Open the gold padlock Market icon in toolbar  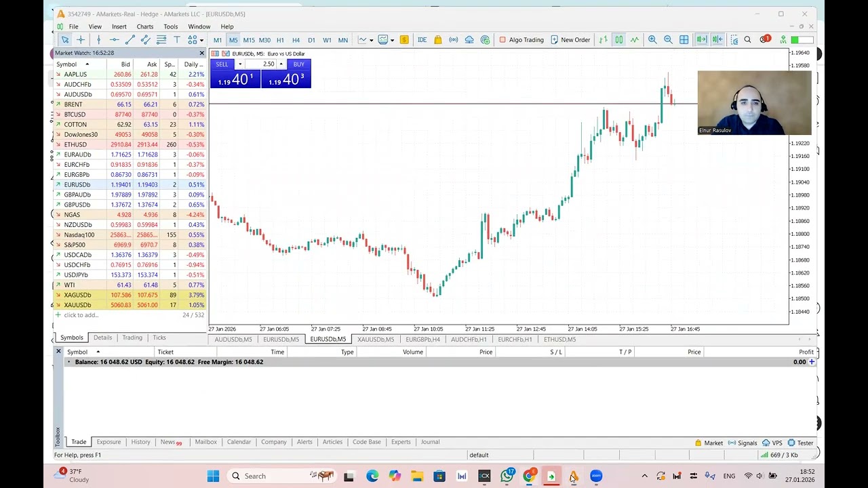438,40
